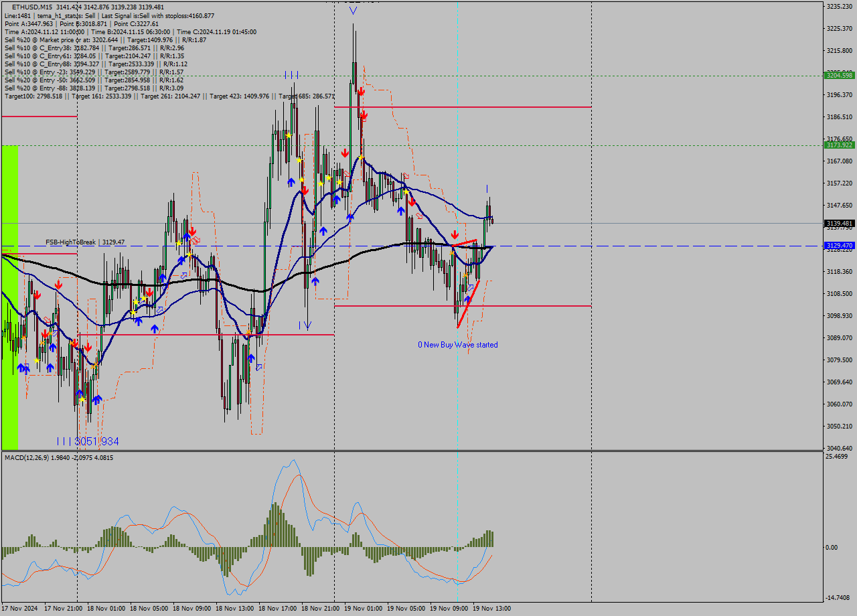The width and height of the screenshot is (857, 616).
Task: Click the bright green vertical bar at chart's left
Action: click(10, 297)
